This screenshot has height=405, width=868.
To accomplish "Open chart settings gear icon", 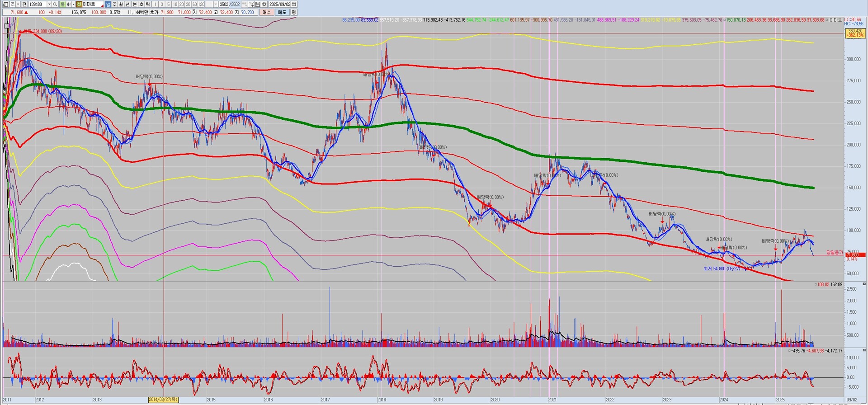I will pyautogui.click(x=264, y=5).
